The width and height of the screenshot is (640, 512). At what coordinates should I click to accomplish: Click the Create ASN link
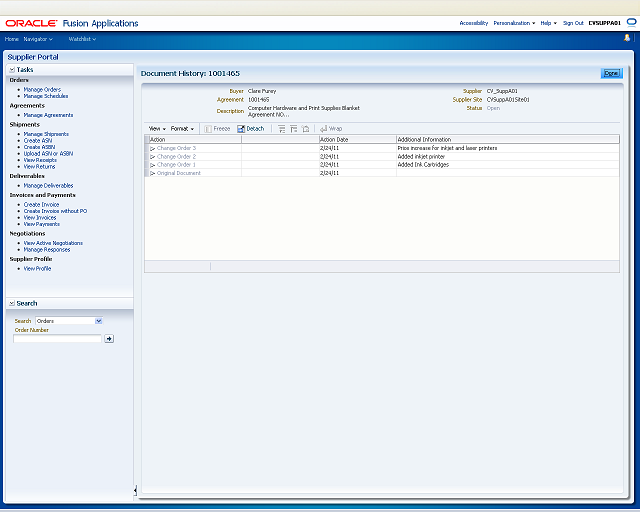tap(38, 140)
